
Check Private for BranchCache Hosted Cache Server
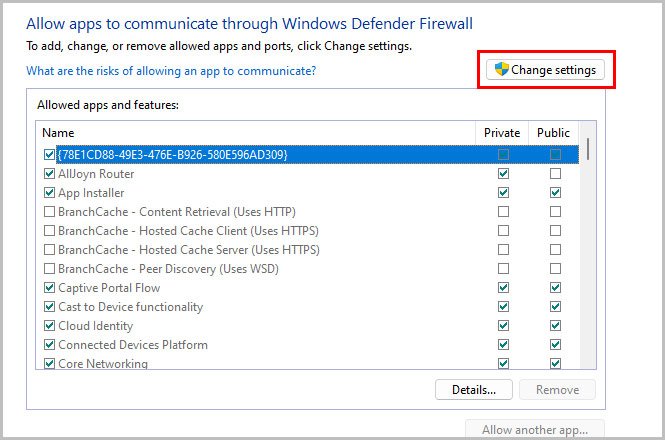pos(503,249)
